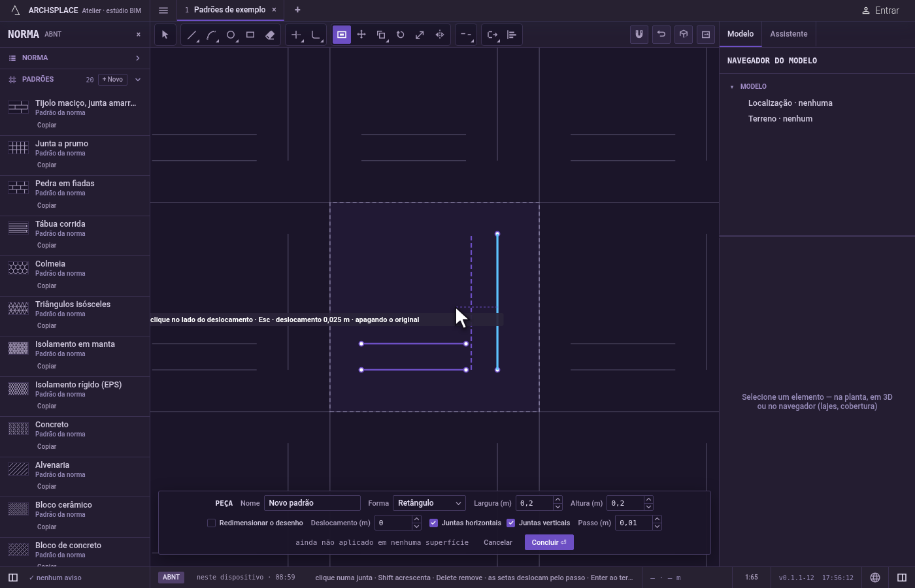Select the Scale tool
Viewport: 915px width, 588px height.
(420, 35)
